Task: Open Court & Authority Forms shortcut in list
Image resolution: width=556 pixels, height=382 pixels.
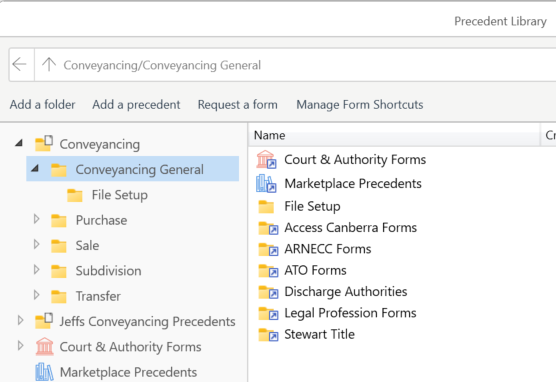Action: click(x=355, y=160)
